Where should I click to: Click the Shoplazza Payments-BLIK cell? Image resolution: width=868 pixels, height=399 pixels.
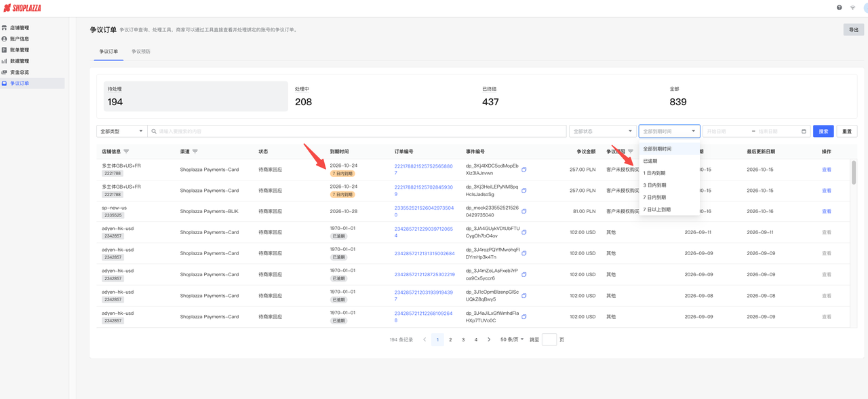click(210, 211)
